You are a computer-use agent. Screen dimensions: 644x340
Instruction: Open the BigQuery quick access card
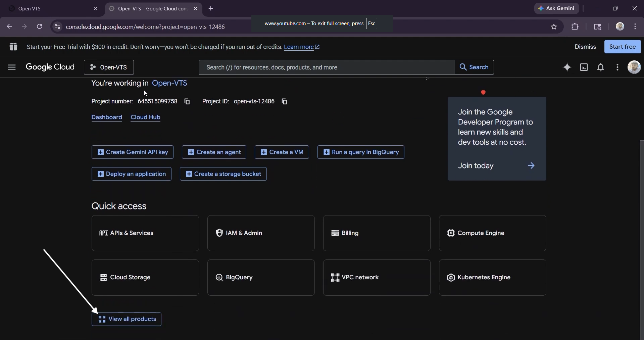click(x=261, y=278)
